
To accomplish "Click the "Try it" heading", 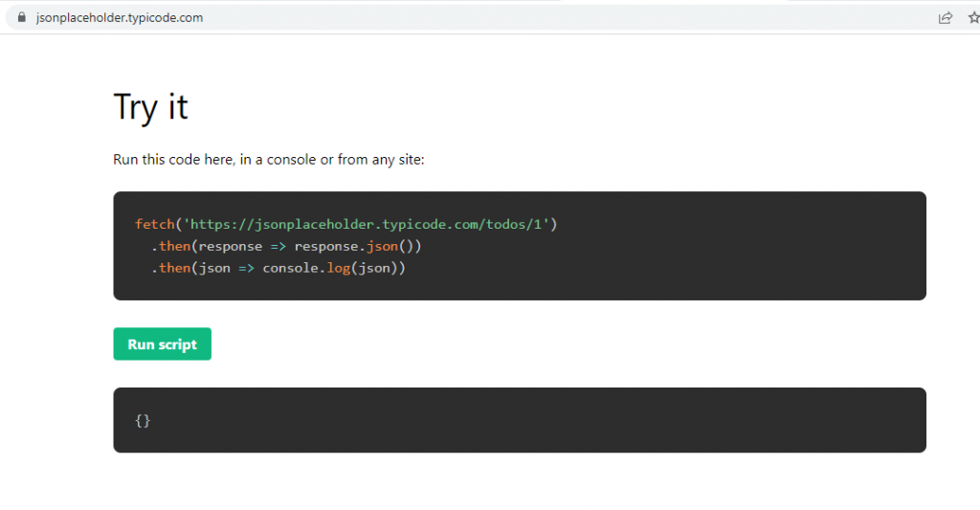I will (x=150, y=107).
